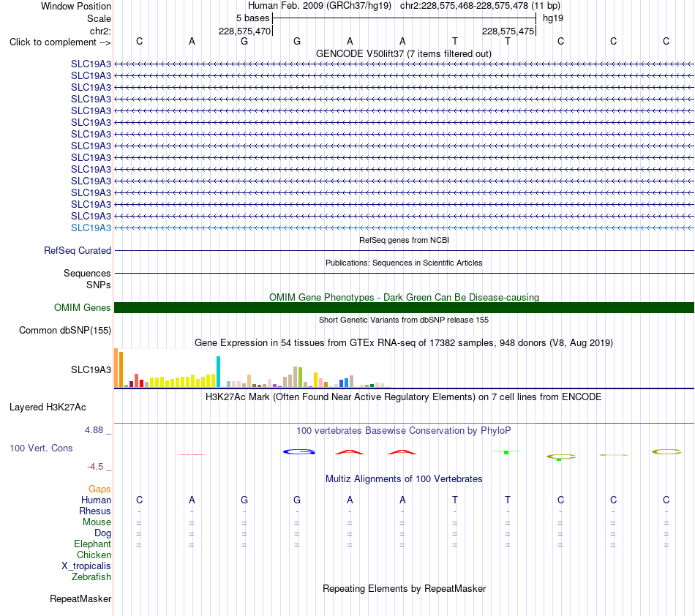
Task: Click the 'Click to complement -->' label
Action: pyautogui.click(x=60, y=42)
